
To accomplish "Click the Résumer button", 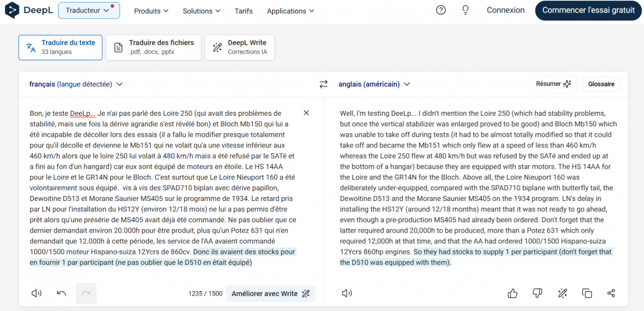I will (553, 84).
